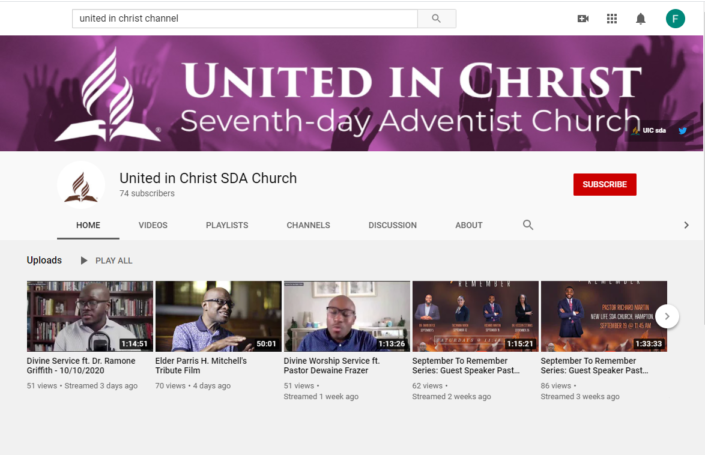Click in the search text field
This screenshot has height=455, width=705.
click(x=245, y=18)
